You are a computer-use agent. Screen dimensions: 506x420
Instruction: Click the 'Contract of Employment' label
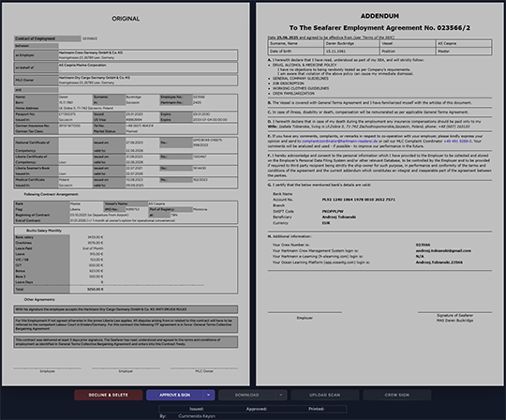pos(36,38)
